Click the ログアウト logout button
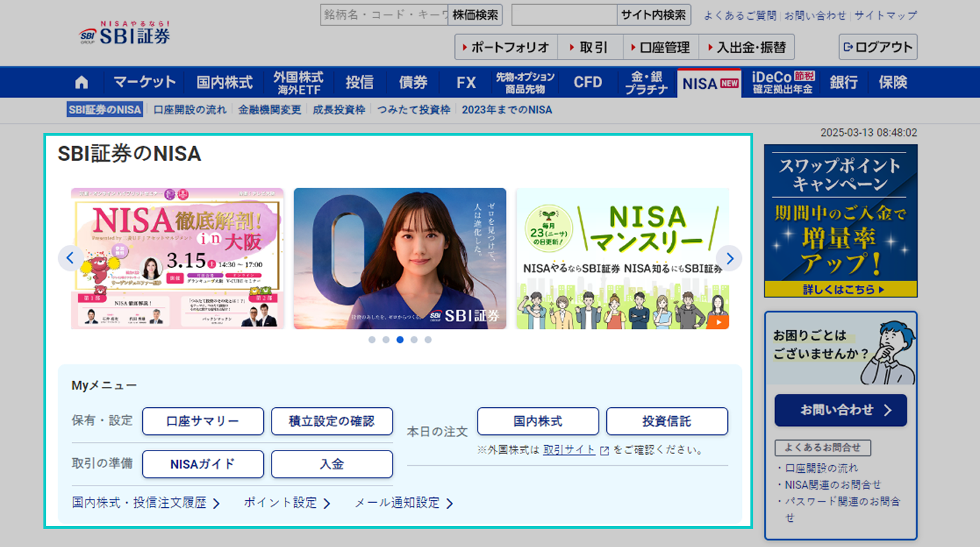 tap(878, 47)
